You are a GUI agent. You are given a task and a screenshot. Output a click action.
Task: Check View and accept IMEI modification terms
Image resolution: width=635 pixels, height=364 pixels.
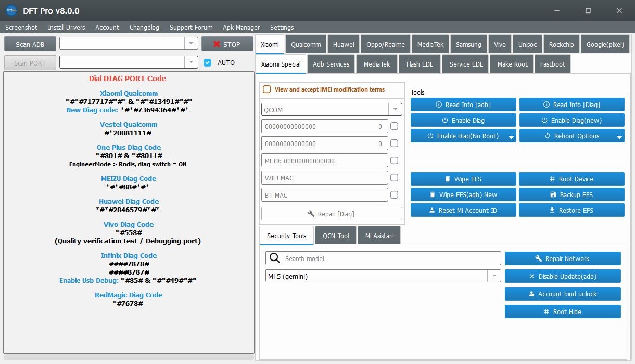click(267, 89)
